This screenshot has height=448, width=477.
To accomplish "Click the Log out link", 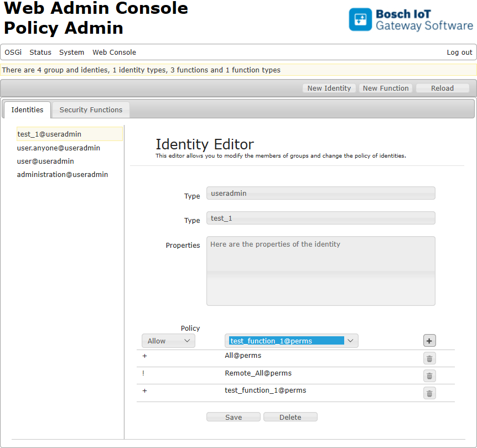I will tap(459, 52).
